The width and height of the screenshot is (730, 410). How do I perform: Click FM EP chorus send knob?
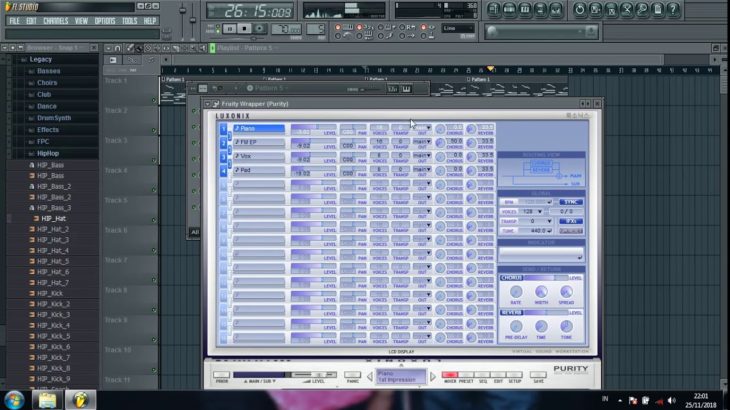pos(440,143)
